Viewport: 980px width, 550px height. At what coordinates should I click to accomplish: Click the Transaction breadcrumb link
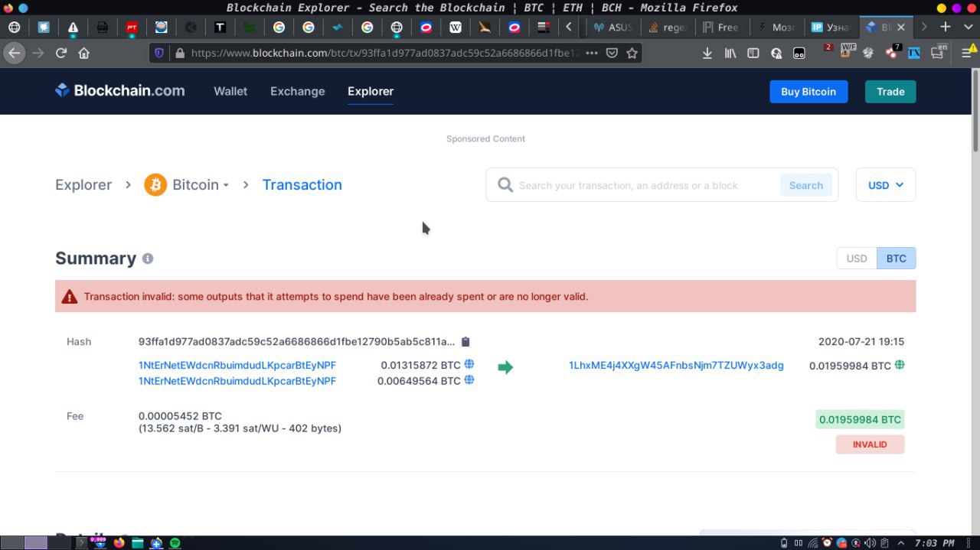[x=302, y=184]
